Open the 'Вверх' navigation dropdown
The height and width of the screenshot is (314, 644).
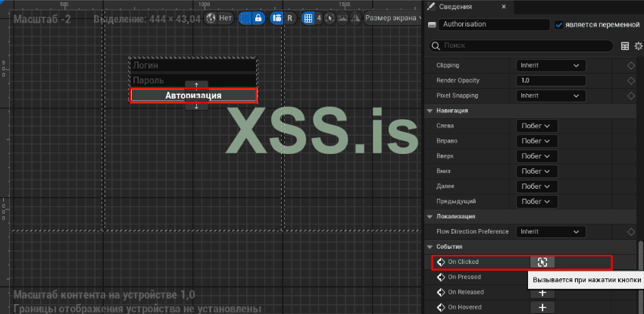click(537, 156)
